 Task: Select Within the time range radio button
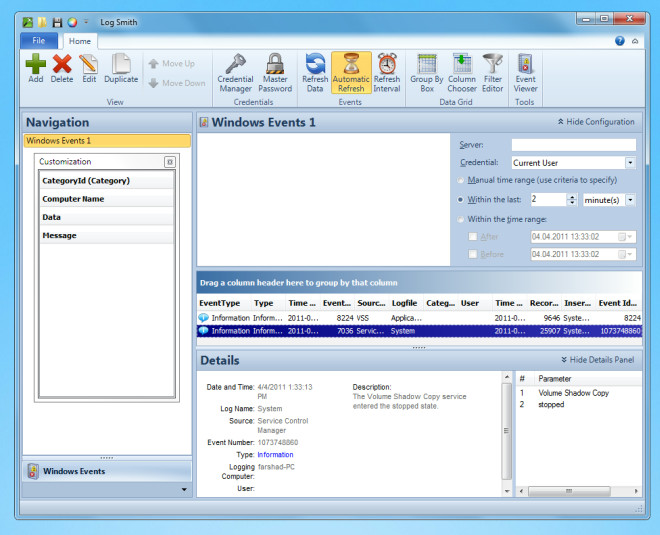point(461,219)
